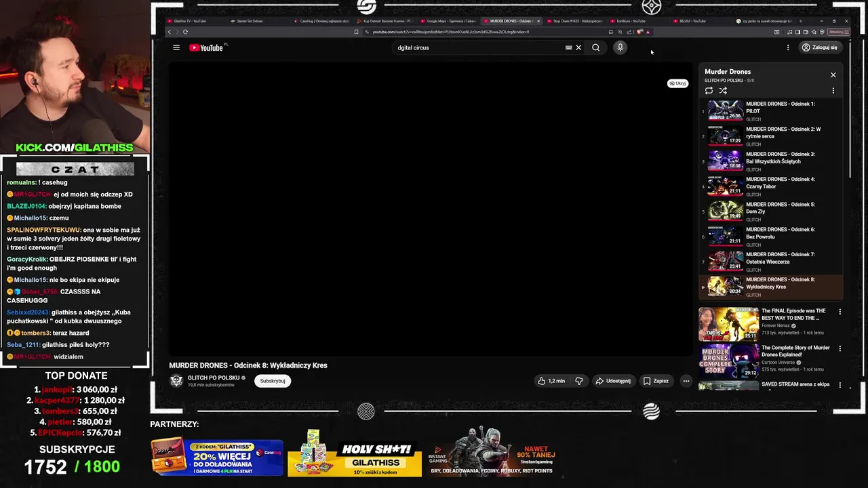This screenshot has height=488, width=868.
Task: Switch to CaseHug browser tab
Action: coord(322,21)
